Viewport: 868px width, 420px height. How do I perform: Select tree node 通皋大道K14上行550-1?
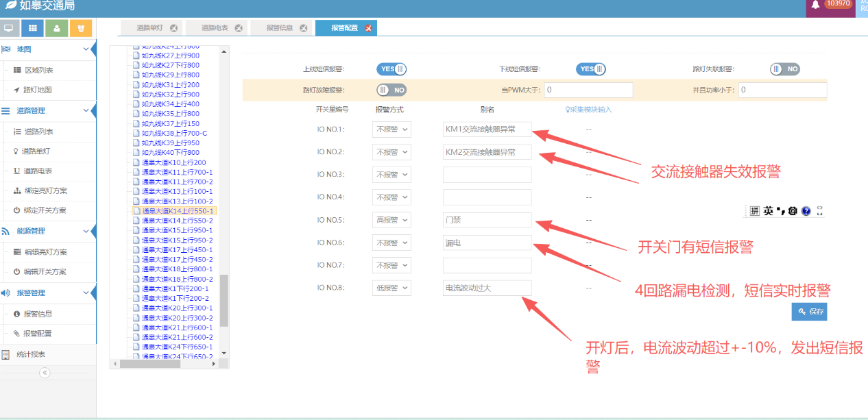[x=178, y=211]
